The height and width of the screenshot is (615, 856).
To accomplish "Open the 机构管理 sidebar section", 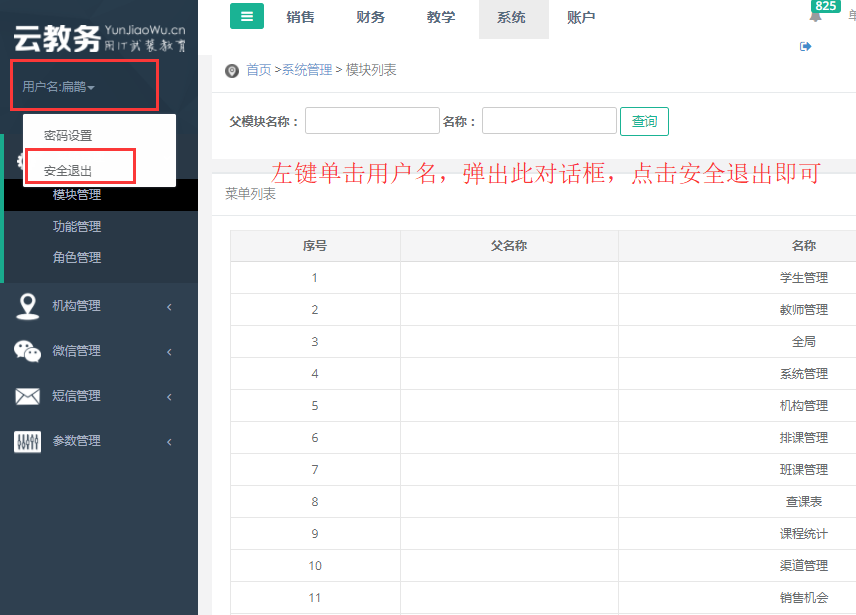I will click(x=76, y=306).
